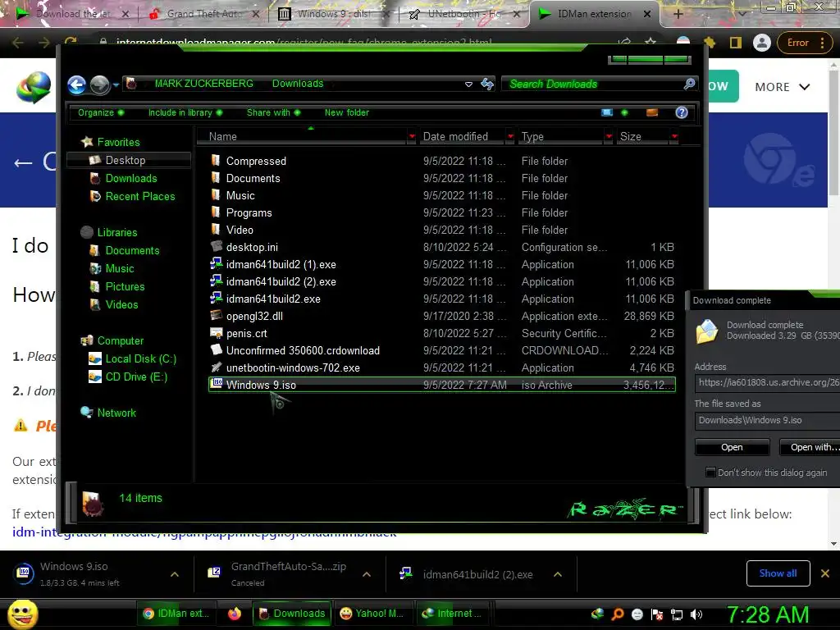Image resolution: width=840 pixels, height=630 pixels.
Task: Close the Chrome downloads bar with X
Action: (x=825, y=573)
